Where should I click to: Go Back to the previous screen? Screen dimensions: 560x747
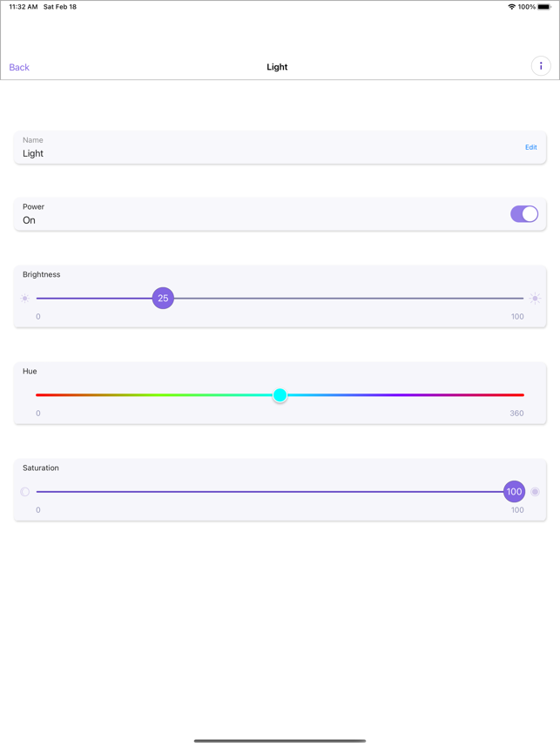[19, 67]
